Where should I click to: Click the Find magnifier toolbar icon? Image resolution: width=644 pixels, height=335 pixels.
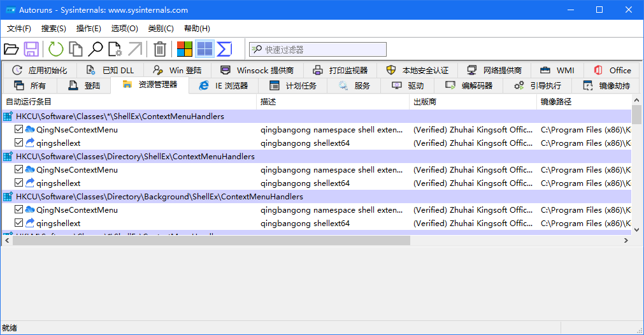(96, 49)
